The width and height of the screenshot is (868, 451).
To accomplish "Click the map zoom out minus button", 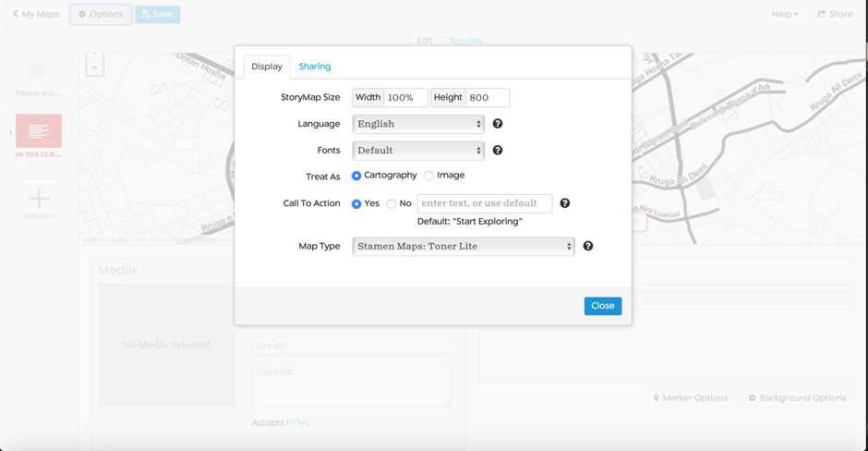I will coord(94,68).
